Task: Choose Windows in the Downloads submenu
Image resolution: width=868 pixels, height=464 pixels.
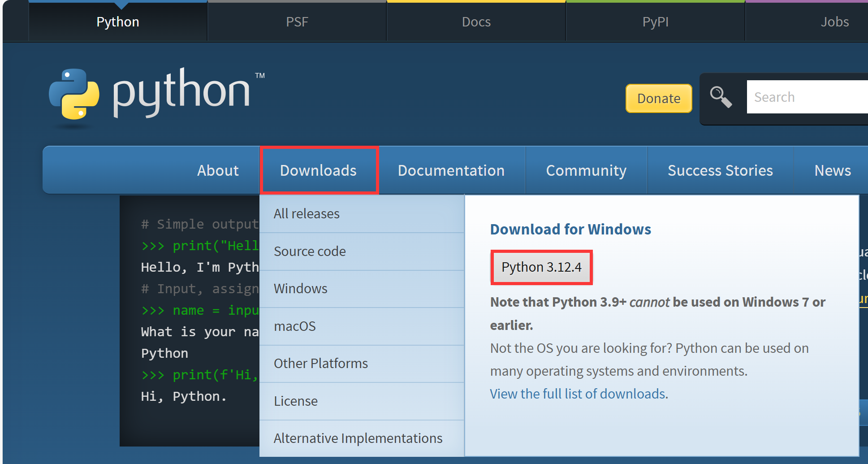Action: pos(362,289)
